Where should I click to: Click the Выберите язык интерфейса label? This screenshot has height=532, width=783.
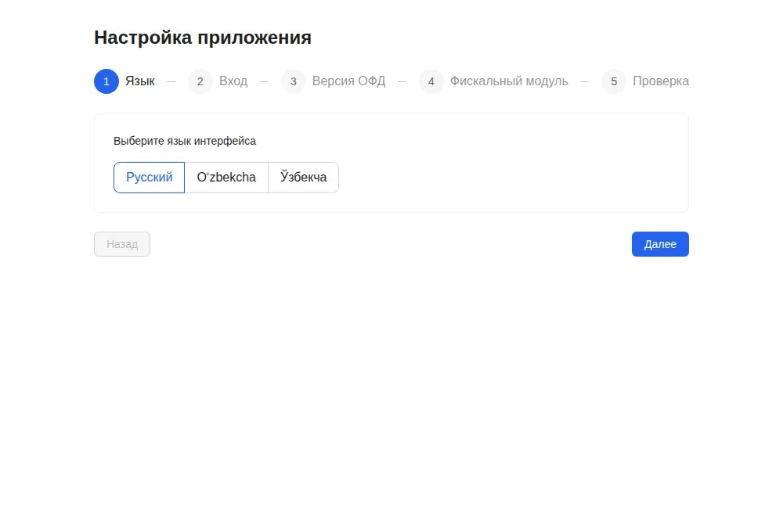[185, 141]
